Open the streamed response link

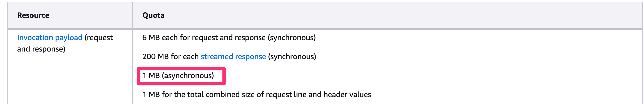[233, 57]
